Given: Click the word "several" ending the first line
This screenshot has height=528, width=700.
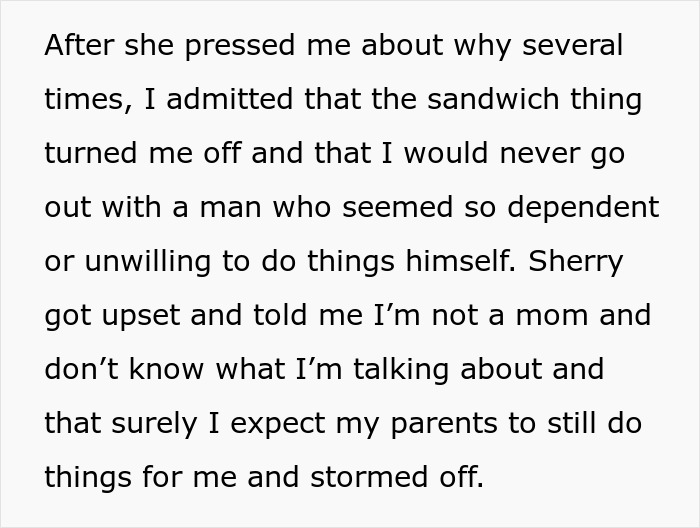Looking at the screenshot, I should 572,45.
